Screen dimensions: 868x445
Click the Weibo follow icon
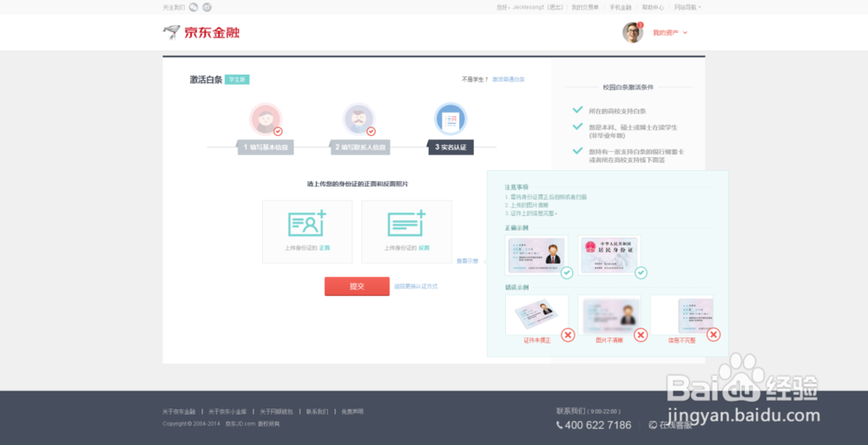pos(207,7)
